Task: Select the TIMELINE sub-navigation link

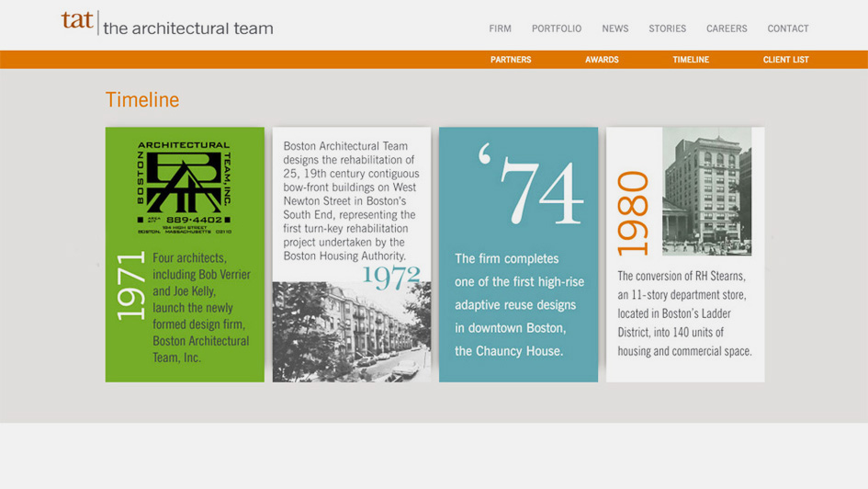Action: 691,59
